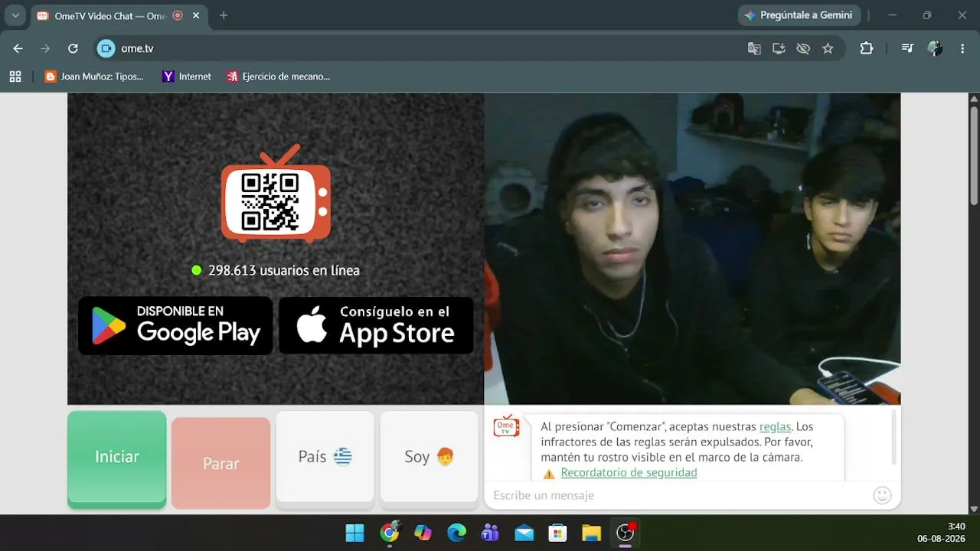Open the crossed-out eye tracking protection icon
The width and height of the screenshot is (980, 551).
point(803,48)
